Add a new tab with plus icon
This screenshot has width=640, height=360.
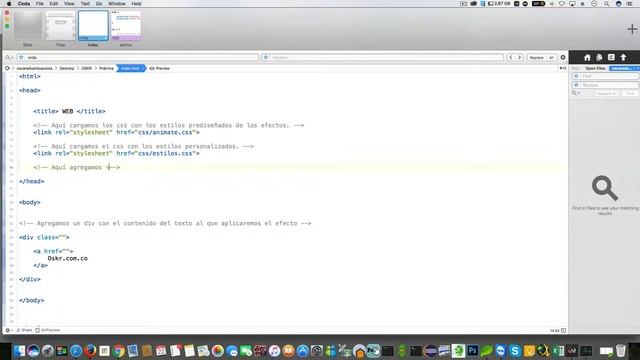click(x=632, y=29)
